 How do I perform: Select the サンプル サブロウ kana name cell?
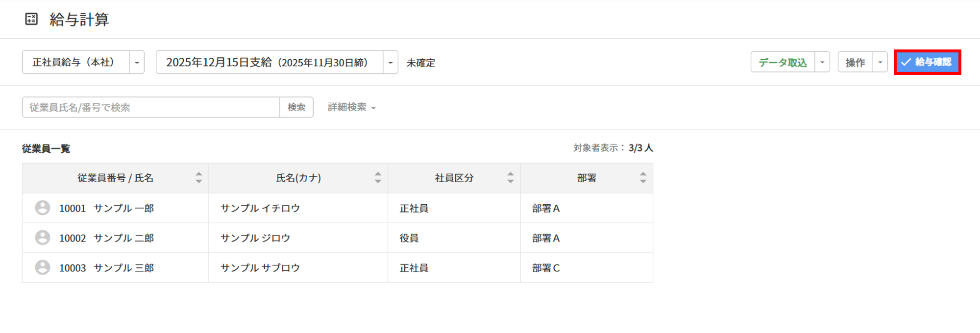[x=260, y=268]
